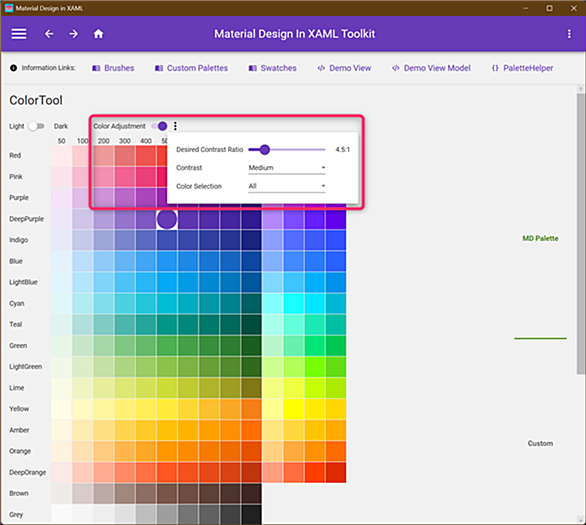Click the app icon in title bar

[9, 8]
